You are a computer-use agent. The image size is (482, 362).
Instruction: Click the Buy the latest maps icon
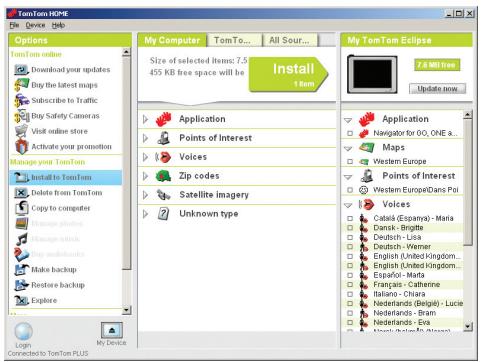click(x=22, y=85)
